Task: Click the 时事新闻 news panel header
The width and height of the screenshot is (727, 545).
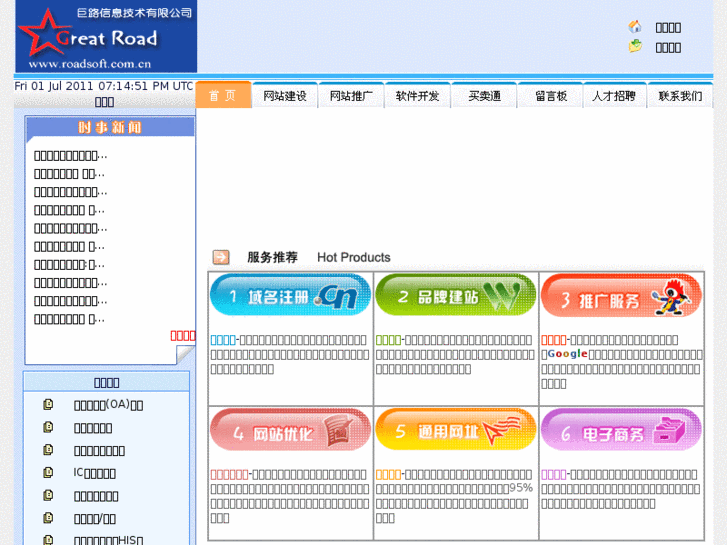Action: click(x=110, y=127)
